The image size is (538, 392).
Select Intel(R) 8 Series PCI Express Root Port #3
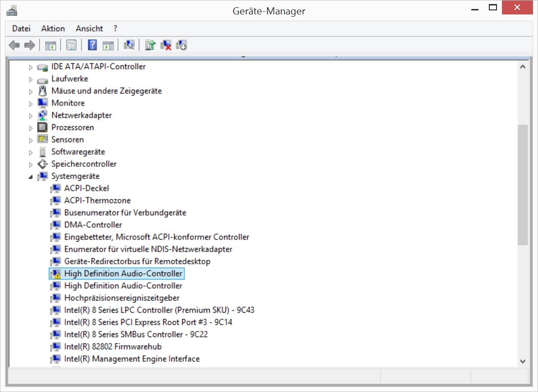pos(148,323)
